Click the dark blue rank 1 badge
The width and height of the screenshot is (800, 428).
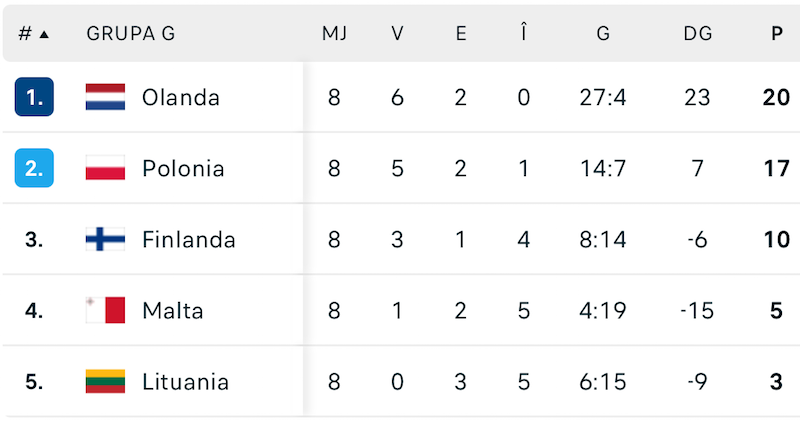(x=34, y=97)
